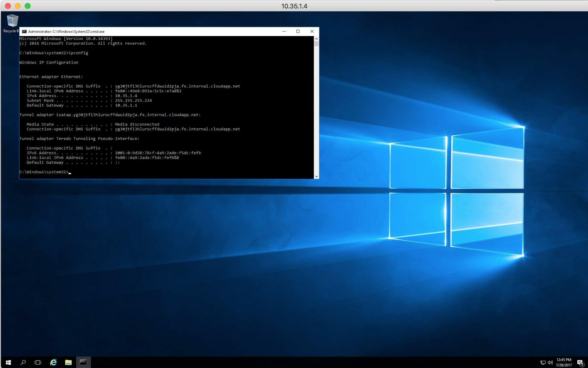Close the 10.35.1.4 remote session window
The image size is (588, 368).
[x=8, y=6]
